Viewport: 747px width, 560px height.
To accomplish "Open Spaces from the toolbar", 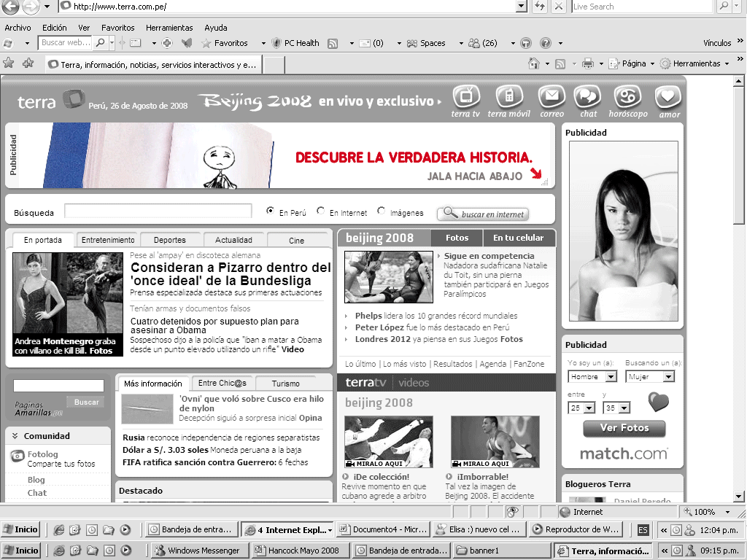I will point(426,43).
